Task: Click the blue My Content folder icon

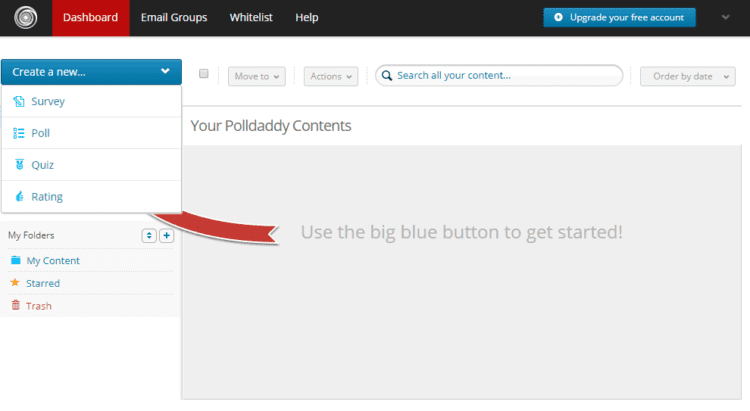Action: (16, 260)
